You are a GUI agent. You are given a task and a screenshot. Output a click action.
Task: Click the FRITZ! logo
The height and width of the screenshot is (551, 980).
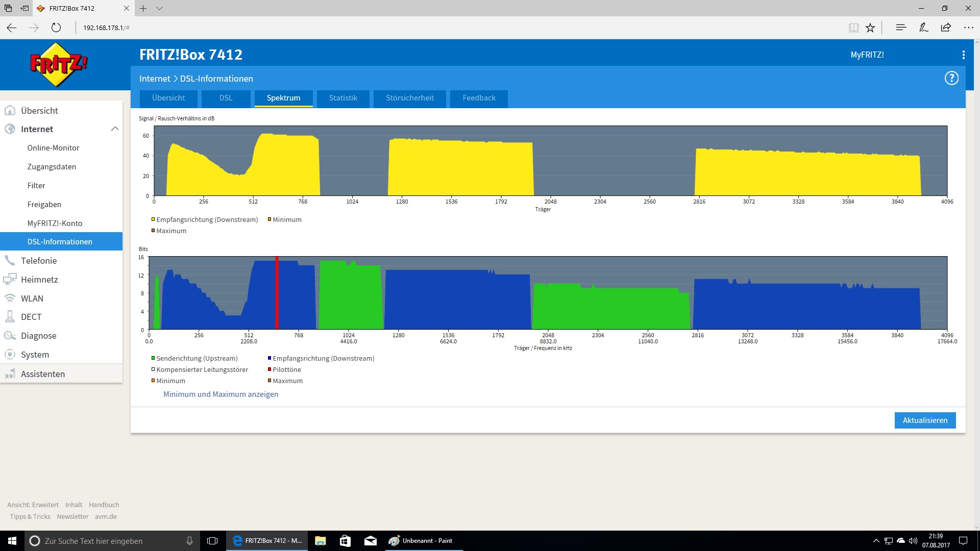59,65
